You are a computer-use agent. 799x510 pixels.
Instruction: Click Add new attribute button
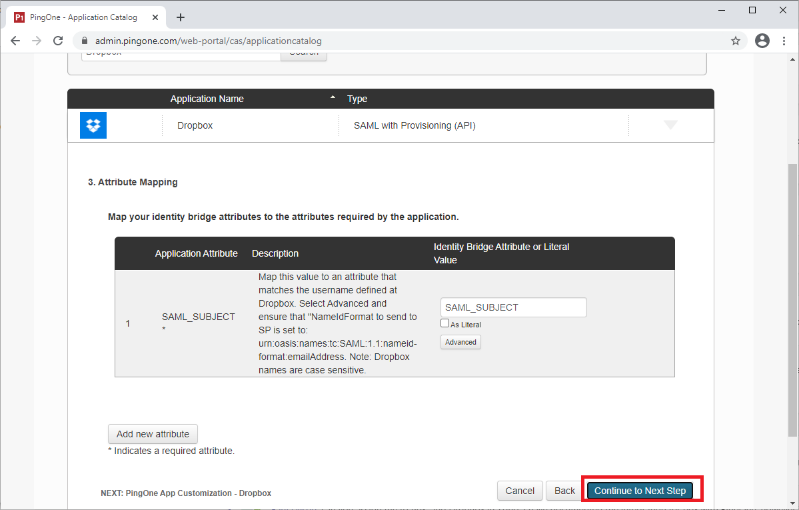pos(153,434)
